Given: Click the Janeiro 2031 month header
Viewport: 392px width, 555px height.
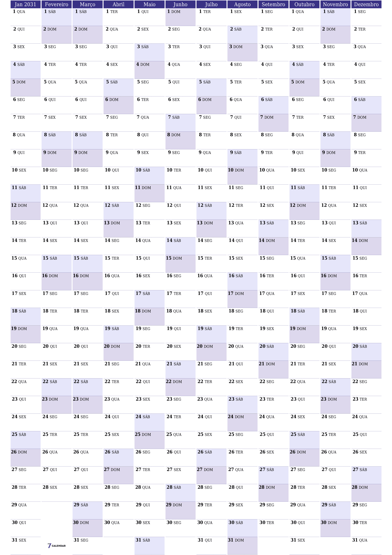Looking at the screenshot, I should (21, 5).
